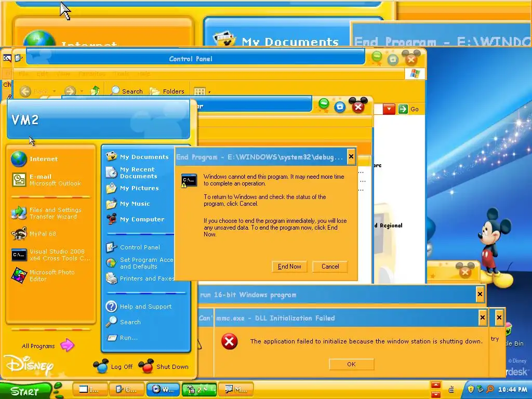
Task: Click Back button in Control Panel toolbar
Action: (34, 91)
